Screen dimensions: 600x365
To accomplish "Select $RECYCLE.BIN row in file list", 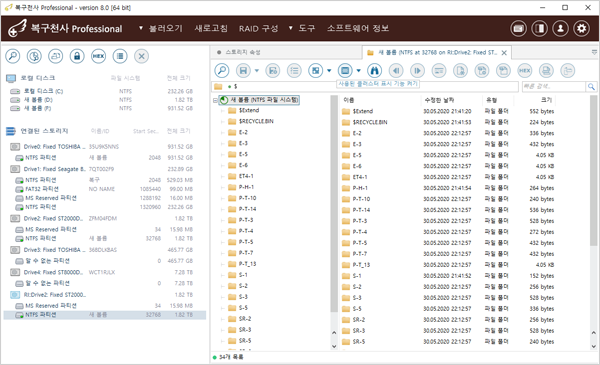I will (448, 122).
